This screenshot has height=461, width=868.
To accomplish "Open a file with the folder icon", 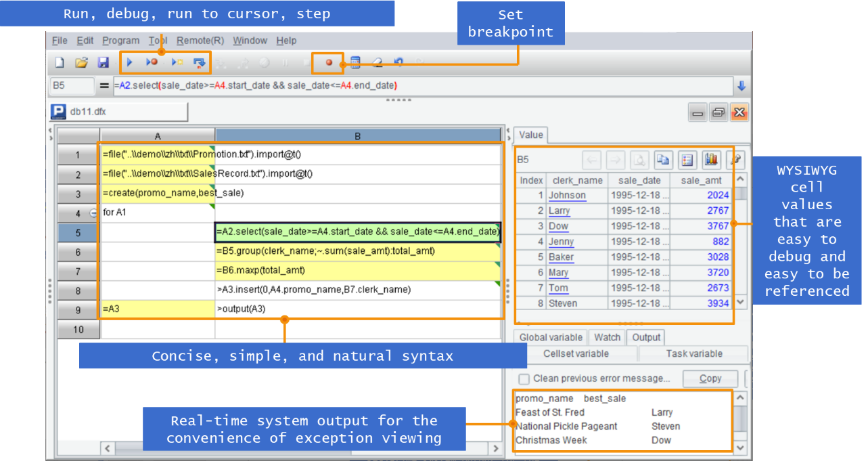I will 81,62.
